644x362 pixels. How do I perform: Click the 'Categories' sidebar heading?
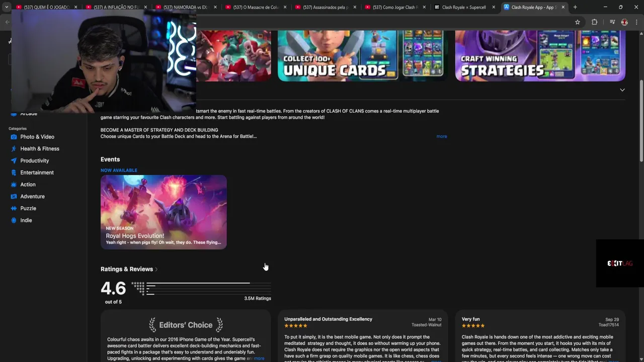(18, 129)
